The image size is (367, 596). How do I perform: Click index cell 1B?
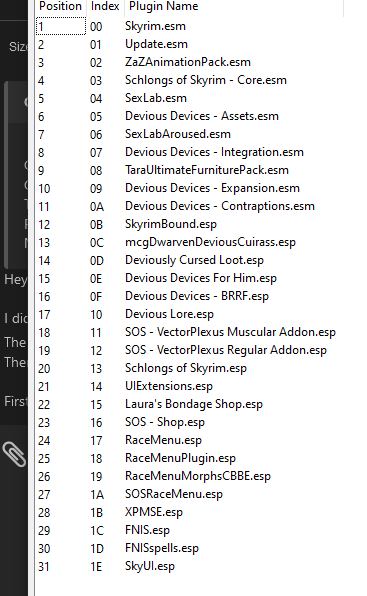point(96,513)
